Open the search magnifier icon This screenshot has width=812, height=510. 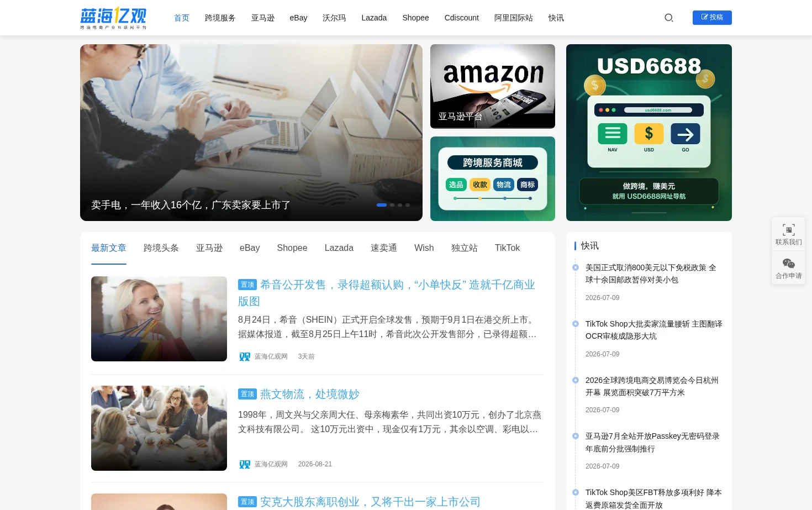669,18
